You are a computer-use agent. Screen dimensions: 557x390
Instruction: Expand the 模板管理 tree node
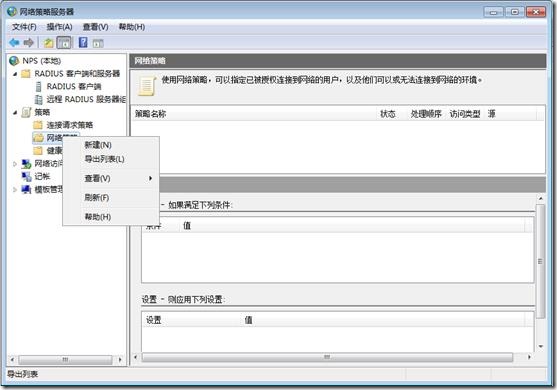click(15, 189)
